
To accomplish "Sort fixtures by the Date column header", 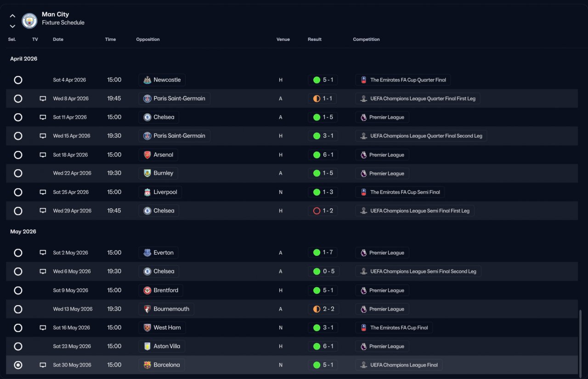I will pos(58,39).
